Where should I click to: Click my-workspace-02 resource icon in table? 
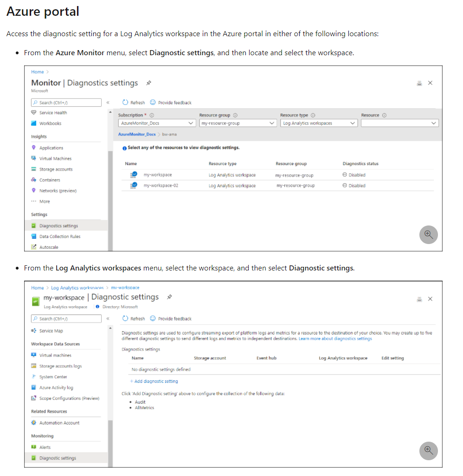click(x=134, y=186)
